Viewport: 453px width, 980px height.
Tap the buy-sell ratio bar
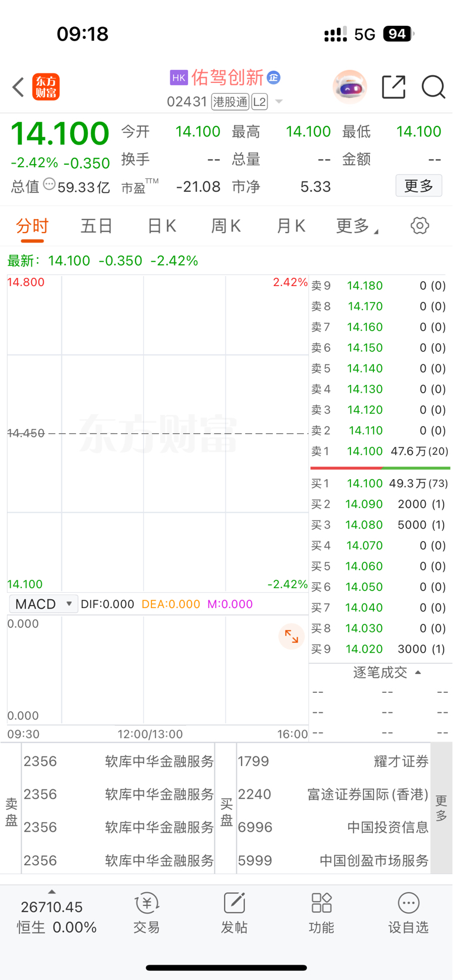[381, 468]
